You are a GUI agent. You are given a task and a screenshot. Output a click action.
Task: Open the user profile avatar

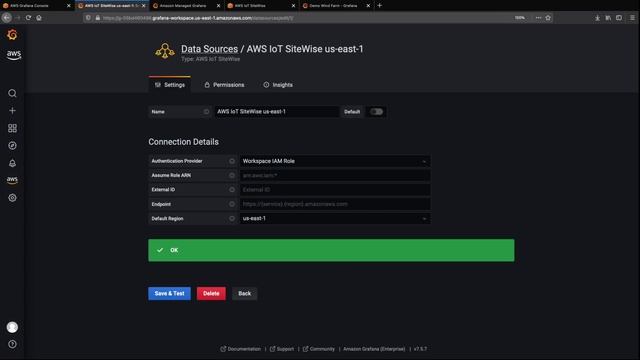coord(12,327)
